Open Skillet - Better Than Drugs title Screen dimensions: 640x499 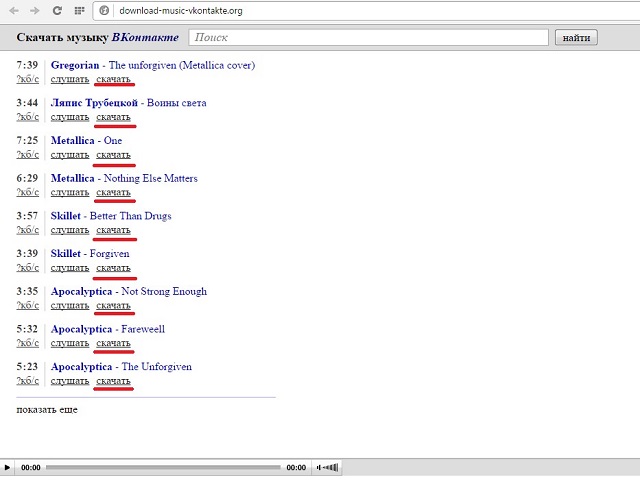[x=111, y=216]
